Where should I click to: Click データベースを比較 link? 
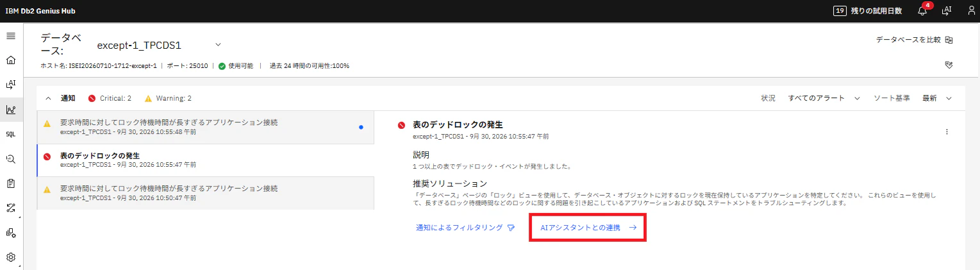coord(908,40)
